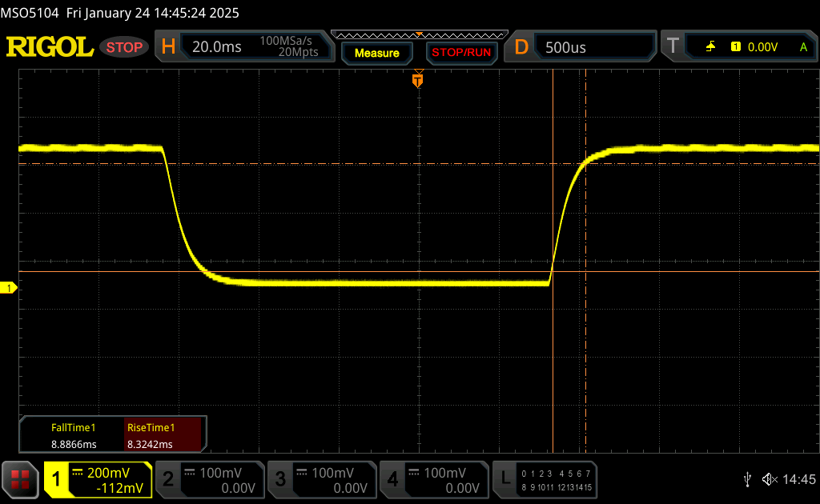This screenshot has height=504, width=820.
Task: Enable channel 2
Action: pyautogui.click(x=168, y=479)
